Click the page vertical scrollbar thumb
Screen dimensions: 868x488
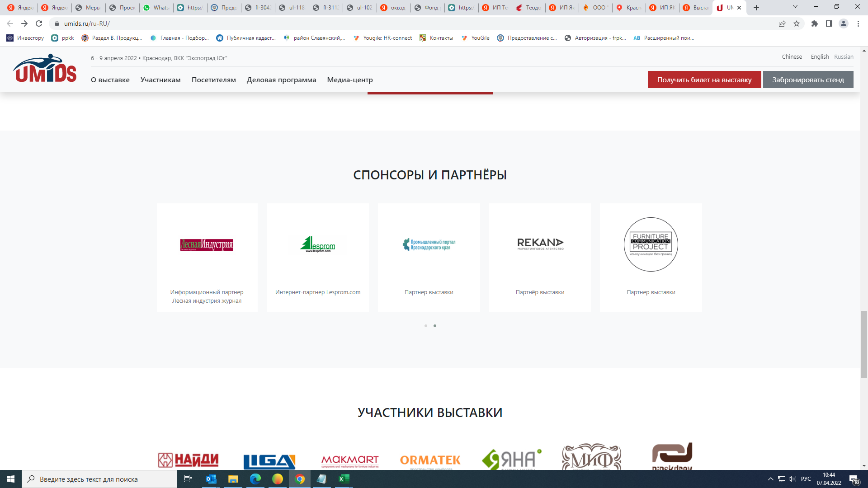[x=864, y=344]
